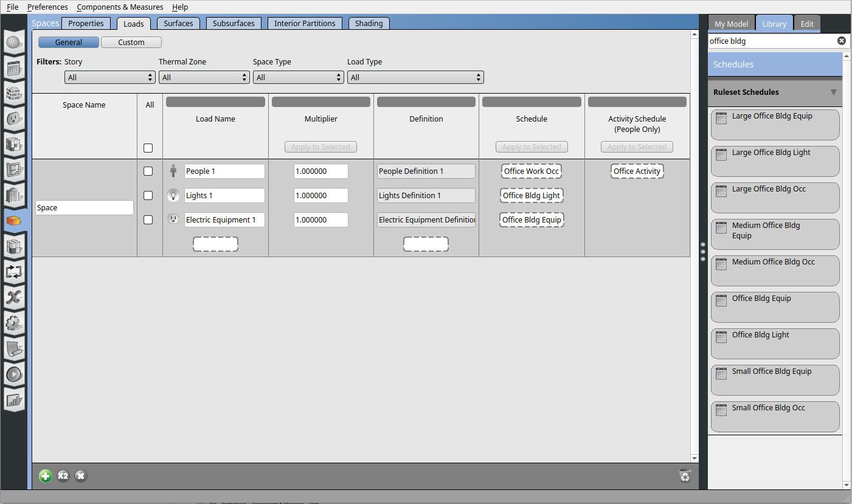Open the Loads outlet icon in sidebar
Screen dimensions: 852x504
pos(14,119)
